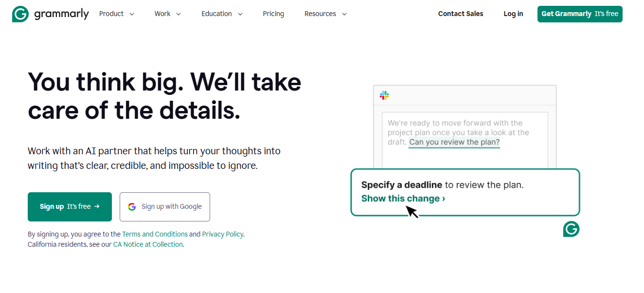Screen dimensions: 644x293
Task: Click the Grammarly logo in the header
Action: [50, 14]
